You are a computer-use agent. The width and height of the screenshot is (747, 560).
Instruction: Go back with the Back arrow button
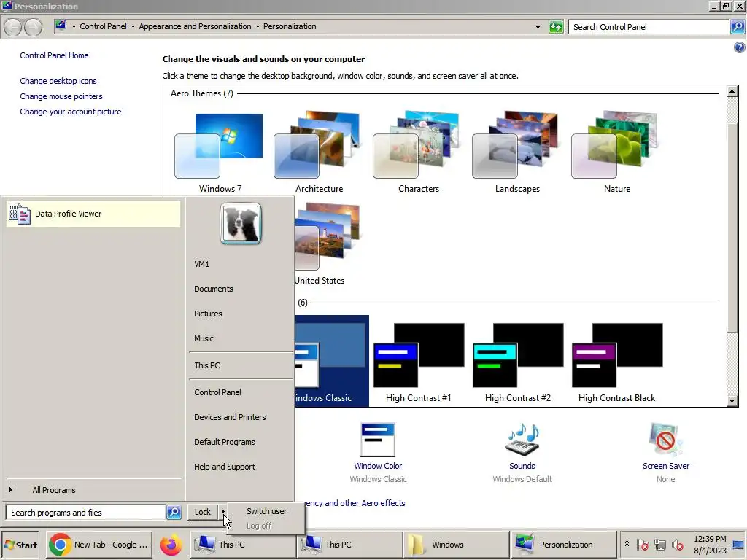[x=13, y=27]
